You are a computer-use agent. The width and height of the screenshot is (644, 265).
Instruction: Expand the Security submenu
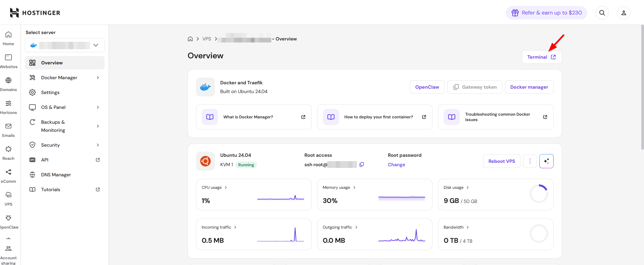pos(98,145)
